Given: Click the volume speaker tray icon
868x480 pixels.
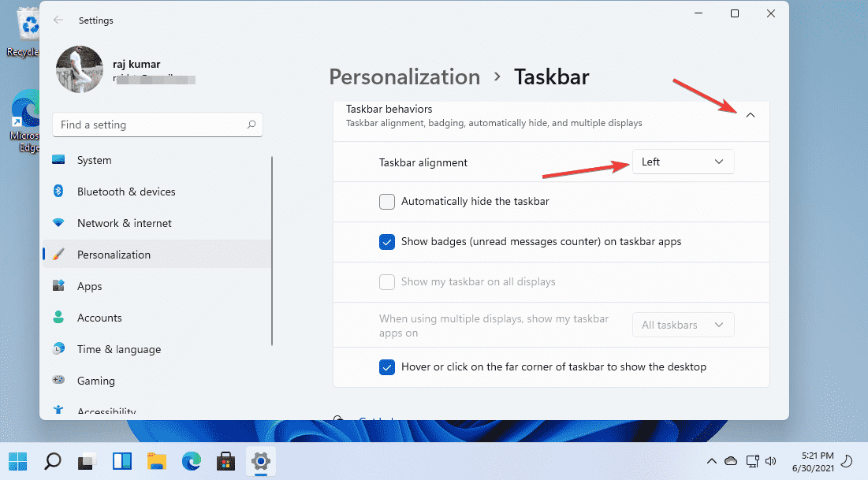Looking at the screenshot, I should [x=770, y=460].
